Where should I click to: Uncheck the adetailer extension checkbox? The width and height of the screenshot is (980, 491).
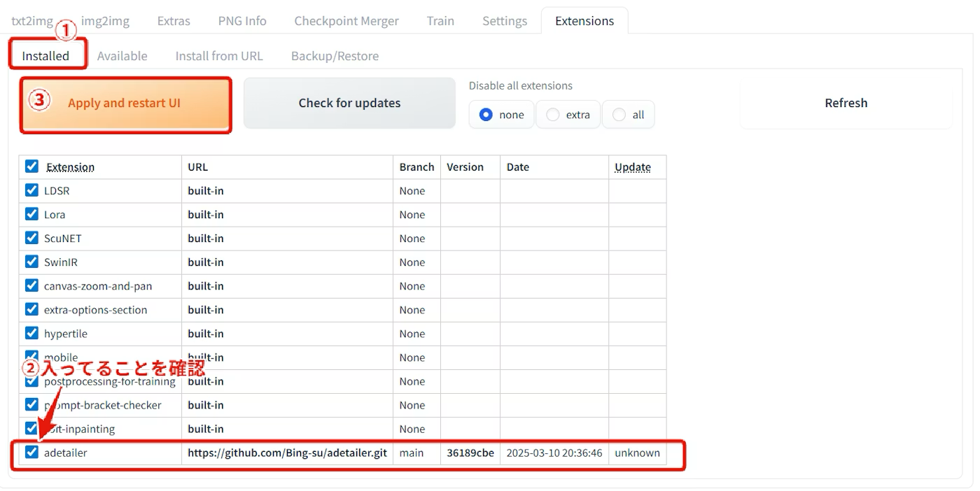click(31, 453)
